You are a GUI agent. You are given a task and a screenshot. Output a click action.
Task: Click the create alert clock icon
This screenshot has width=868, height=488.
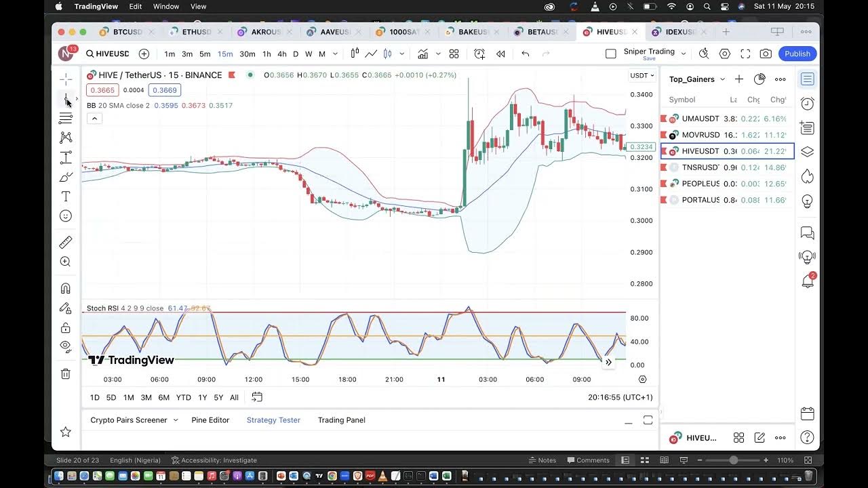[479, 54]
